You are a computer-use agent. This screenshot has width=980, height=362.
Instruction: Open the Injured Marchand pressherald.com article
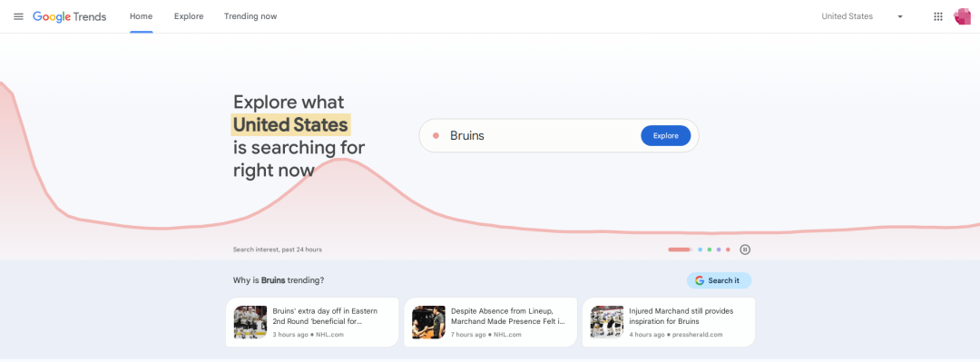point(669,322)
